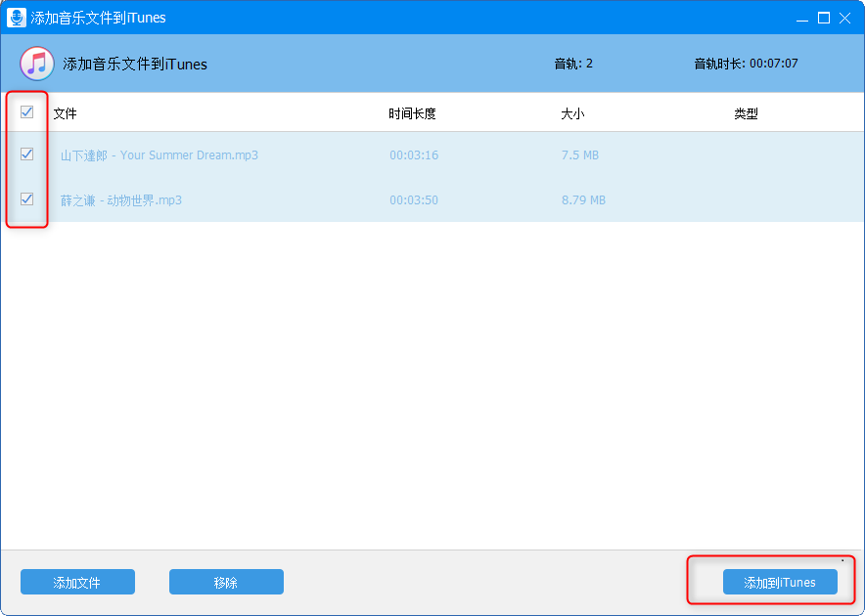This screenshot has height=616, width=865.
Task: Minimize the window
Action: [802, 19]
